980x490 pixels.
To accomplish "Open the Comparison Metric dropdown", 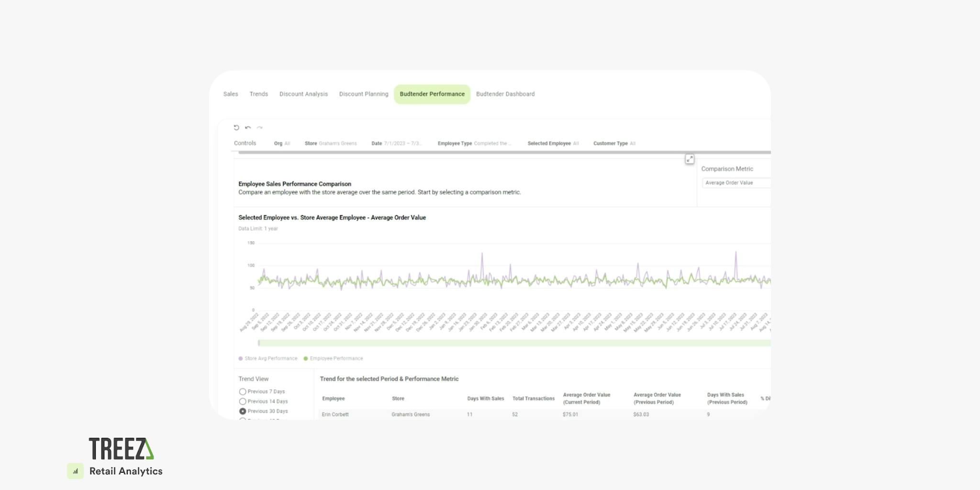I will [x=737, y=182].
